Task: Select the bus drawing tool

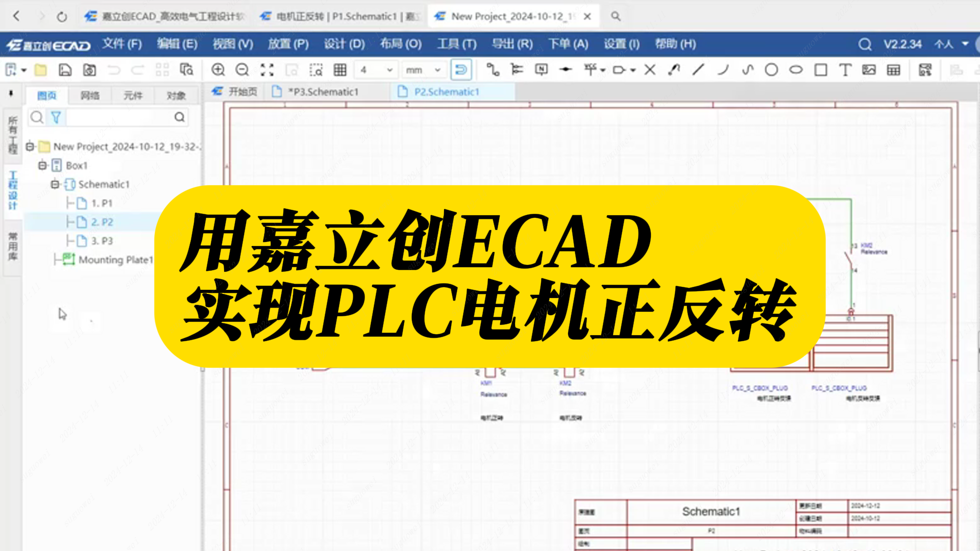Action: 517,70
